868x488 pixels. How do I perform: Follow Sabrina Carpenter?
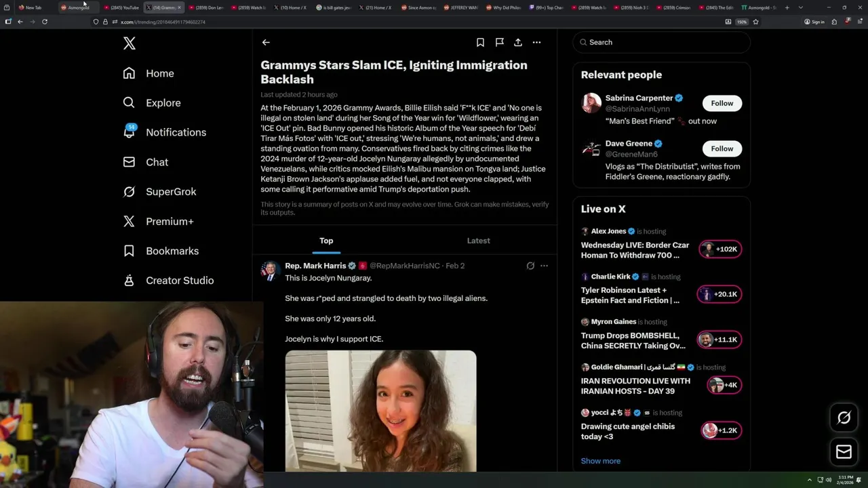722,103
